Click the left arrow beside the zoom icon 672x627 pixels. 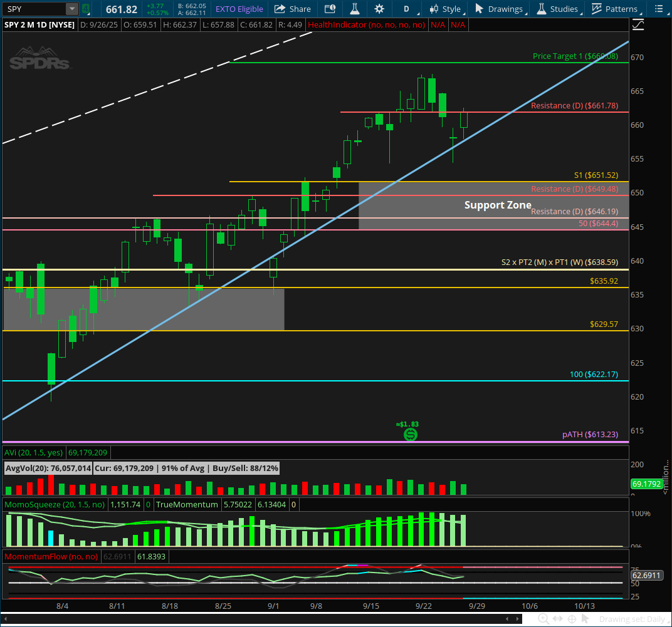point(507,619)
